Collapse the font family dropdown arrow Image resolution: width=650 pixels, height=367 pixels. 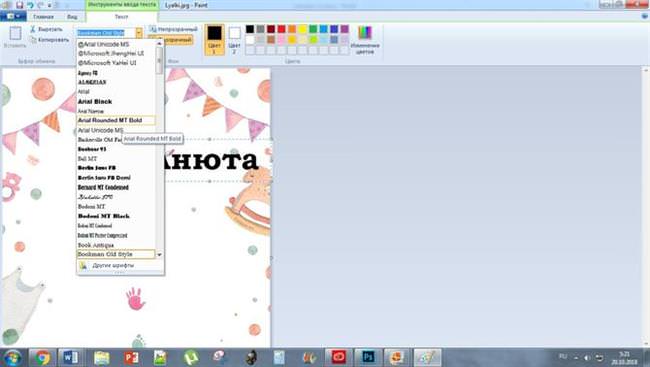(x=139, y=33)
